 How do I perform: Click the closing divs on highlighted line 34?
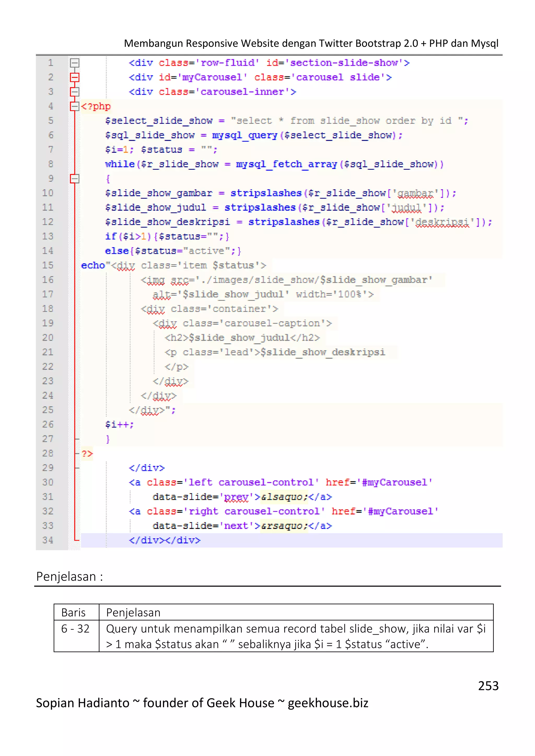(x=165, y=540)
